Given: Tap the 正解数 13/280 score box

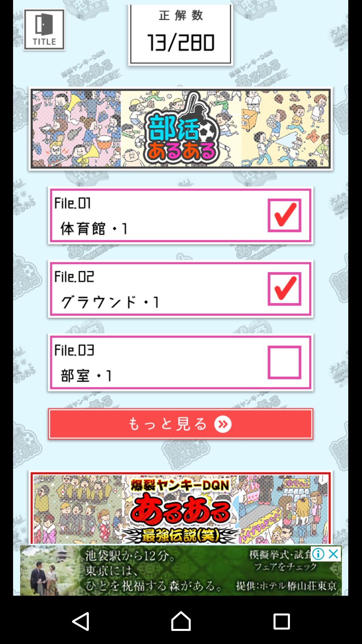Looking at the screenshot, I should [x=181, y=35].
